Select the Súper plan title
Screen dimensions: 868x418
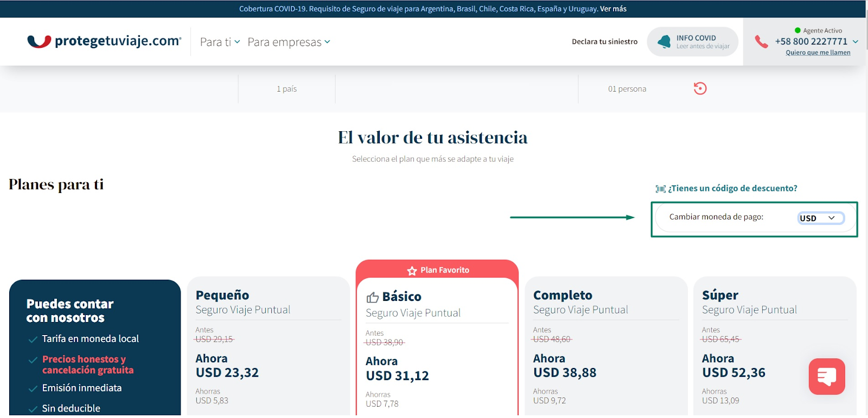pyautogui.click(x=720, y=295)
